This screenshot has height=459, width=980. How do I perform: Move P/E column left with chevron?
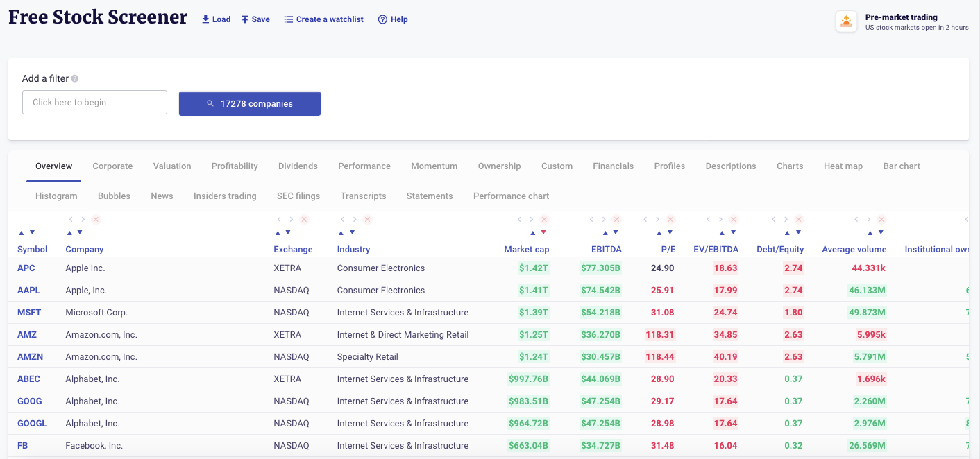pos(645,219)
